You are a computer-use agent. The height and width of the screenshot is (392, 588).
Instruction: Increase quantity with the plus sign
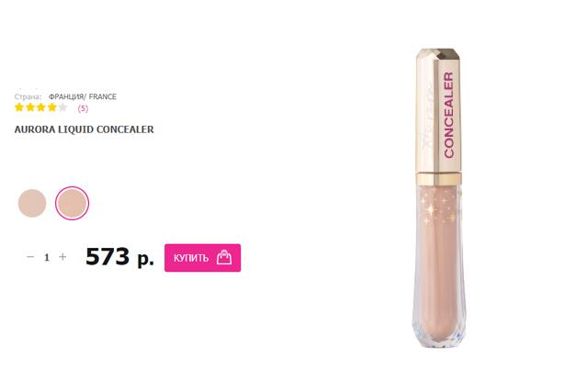pos(62,257)
